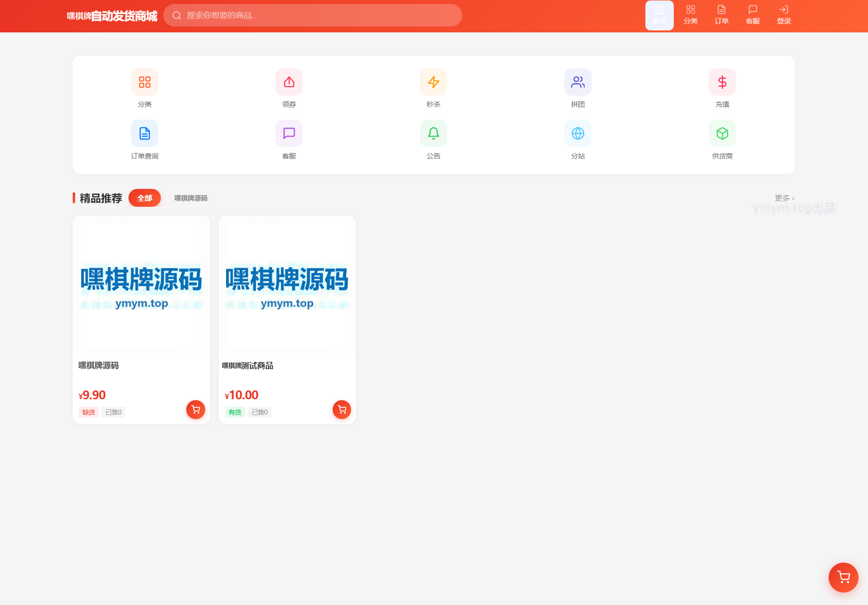Go to 登录 in the top navigation
The height and width of the screenshot is (605, 868).
click(x=784, y=15)
